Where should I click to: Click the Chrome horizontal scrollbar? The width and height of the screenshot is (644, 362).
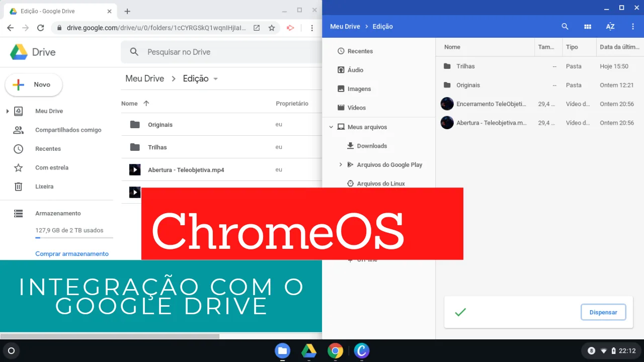[110, 336]
